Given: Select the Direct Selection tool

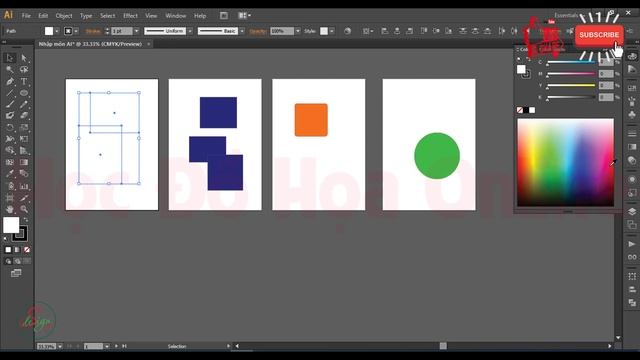Looking at the screenshot, I should 24,58.
